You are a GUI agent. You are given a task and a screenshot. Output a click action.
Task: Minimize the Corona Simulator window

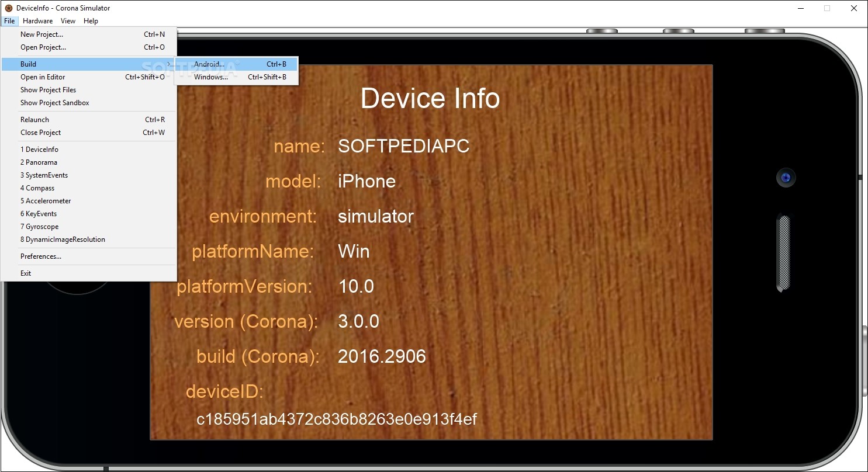[800, 8]
